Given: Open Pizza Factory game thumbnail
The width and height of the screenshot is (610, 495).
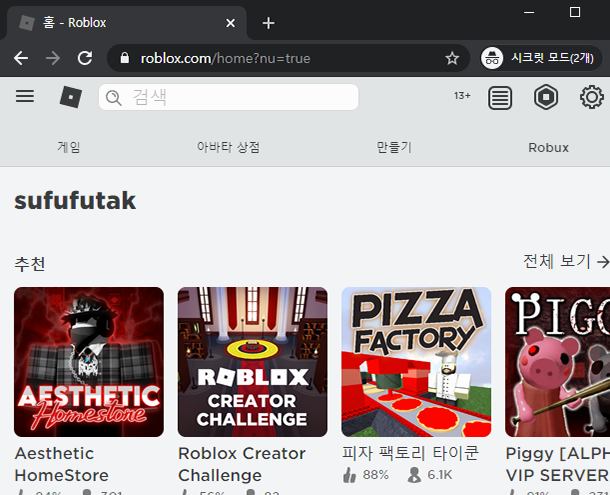Looking at the screenshot, I should (416, 362).
